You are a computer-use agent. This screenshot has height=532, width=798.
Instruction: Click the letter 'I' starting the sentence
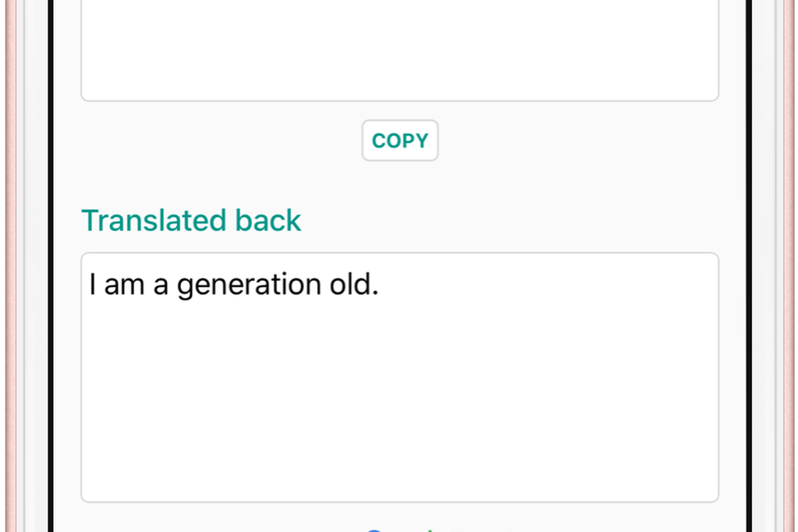point(92,285)
